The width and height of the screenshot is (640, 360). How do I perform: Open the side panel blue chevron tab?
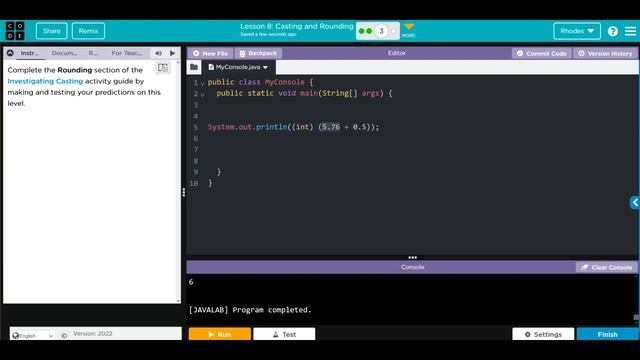[x=635, y=202]
